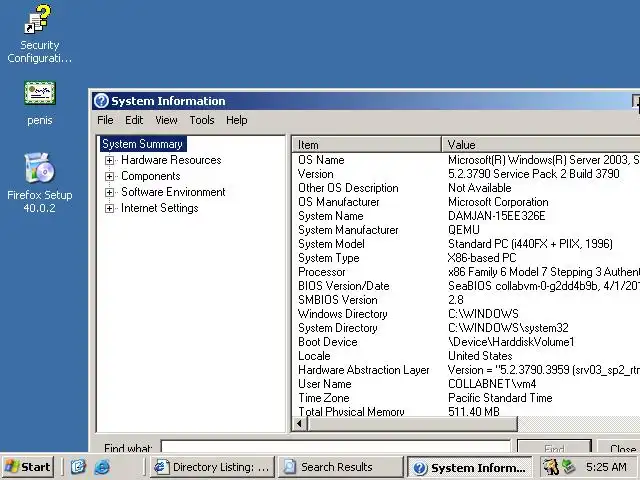Expand the Hardware Resources node
The height and width of the screenshot is (480, 640).
click(x=109, y=160)
